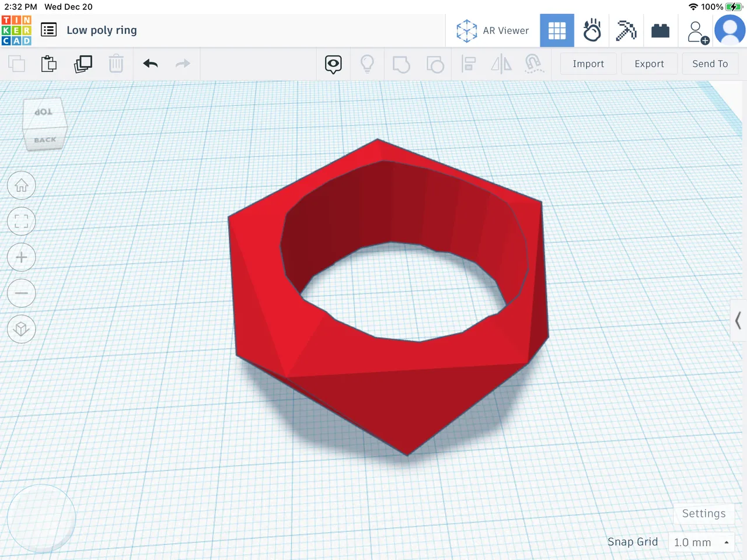This screenshot has width=747, height=560.
Task: Switch to 3D editor grid tab
Action: click(x=557, y=30)
